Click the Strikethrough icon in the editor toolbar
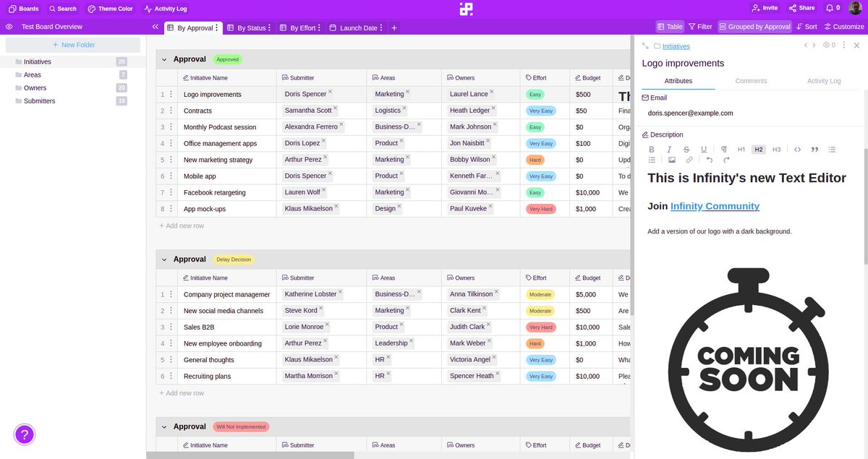Image resolution: width=868 pixels, height=459 pixels. [x=686, y=149]
